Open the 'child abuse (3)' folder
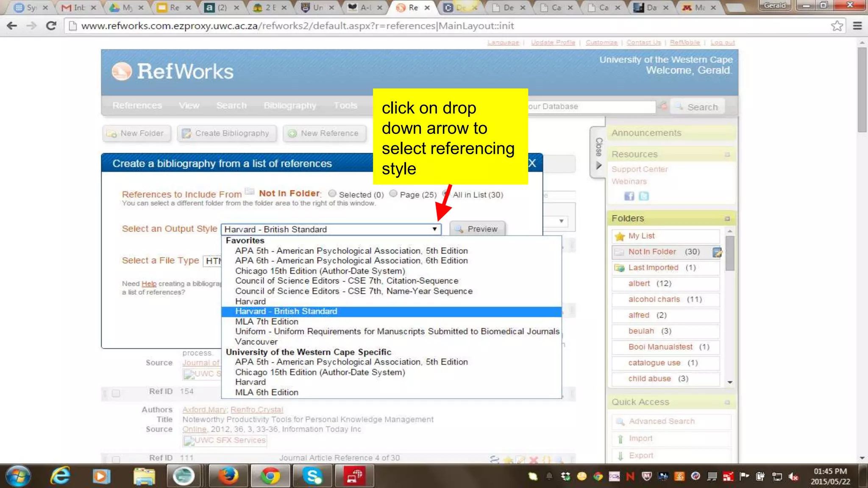This screenshot has height=488, width=868. tap(665, 379)
